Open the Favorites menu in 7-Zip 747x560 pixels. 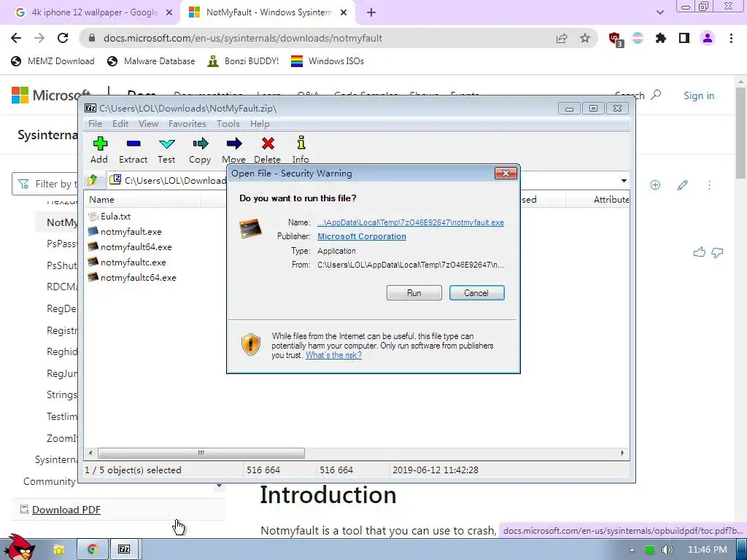pyautogui.click(x=187, y=124)
